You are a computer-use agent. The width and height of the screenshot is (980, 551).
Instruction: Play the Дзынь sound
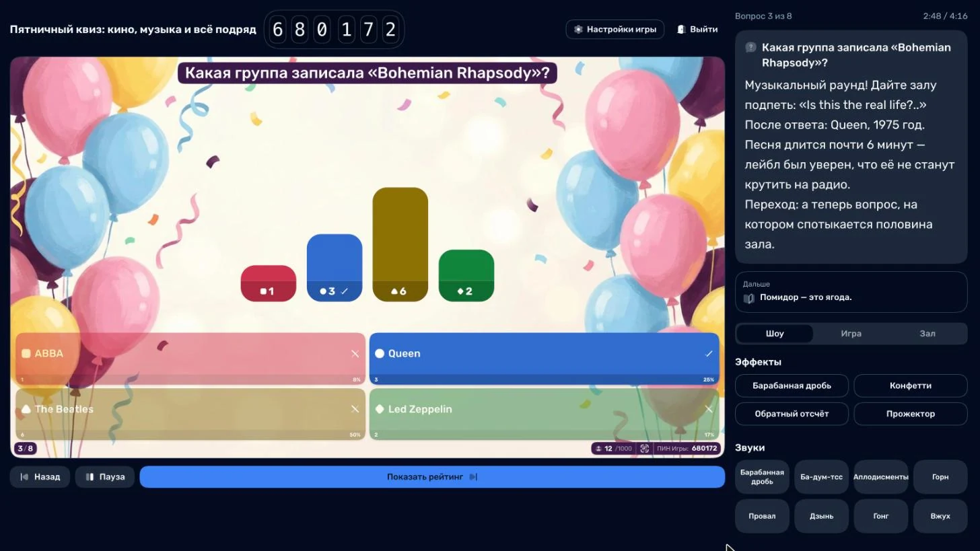(821, 516)
